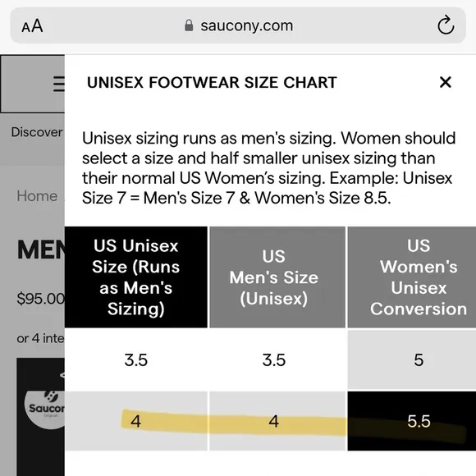The width and height of the screenshot is (476, 476).
Task: Tap women's conversion size 5 cell
Action: [x=412, y=359]
